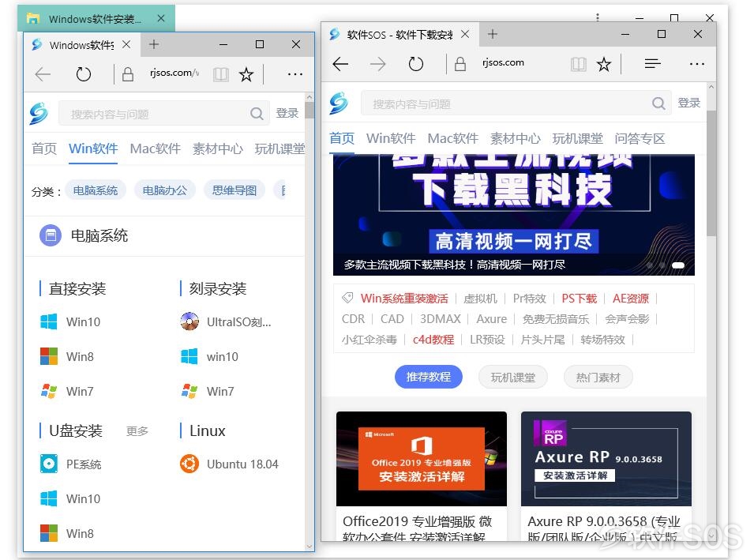Open Win7 under 刻录安装
The image size is (754, 560).
point(208,391)
